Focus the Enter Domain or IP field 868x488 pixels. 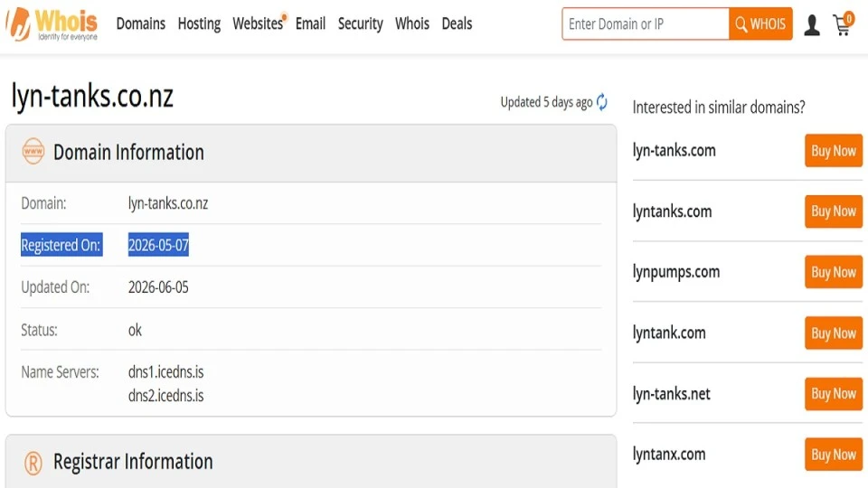(x=646, y=23)
